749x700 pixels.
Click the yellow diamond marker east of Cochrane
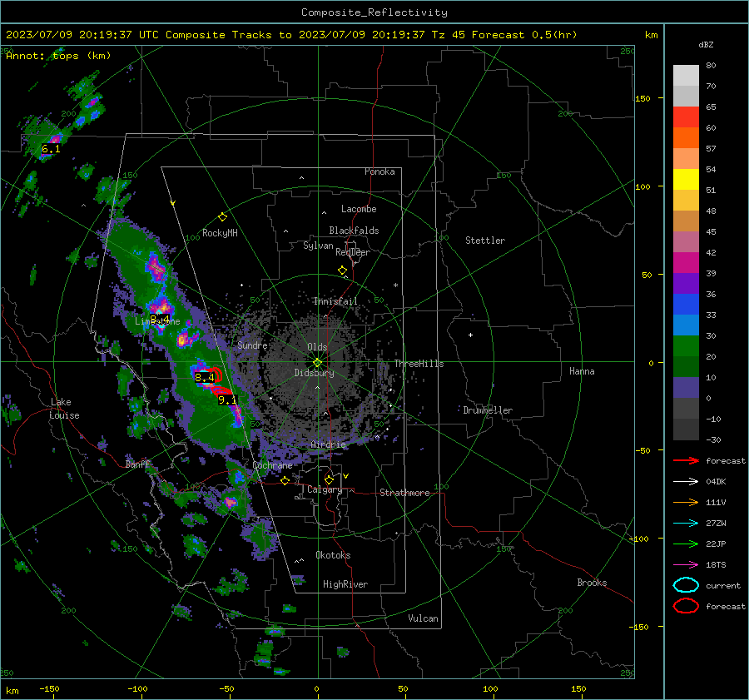285,481
